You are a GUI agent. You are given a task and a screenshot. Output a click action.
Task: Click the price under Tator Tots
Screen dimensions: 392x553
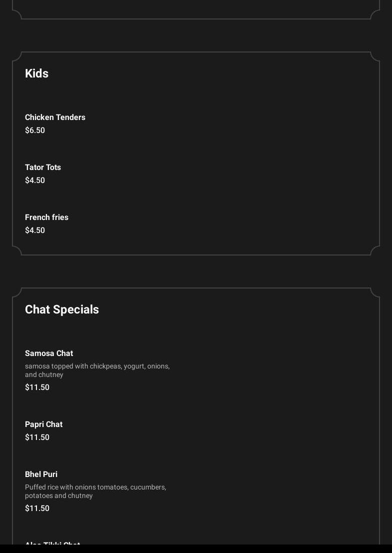tap(35, 180)
